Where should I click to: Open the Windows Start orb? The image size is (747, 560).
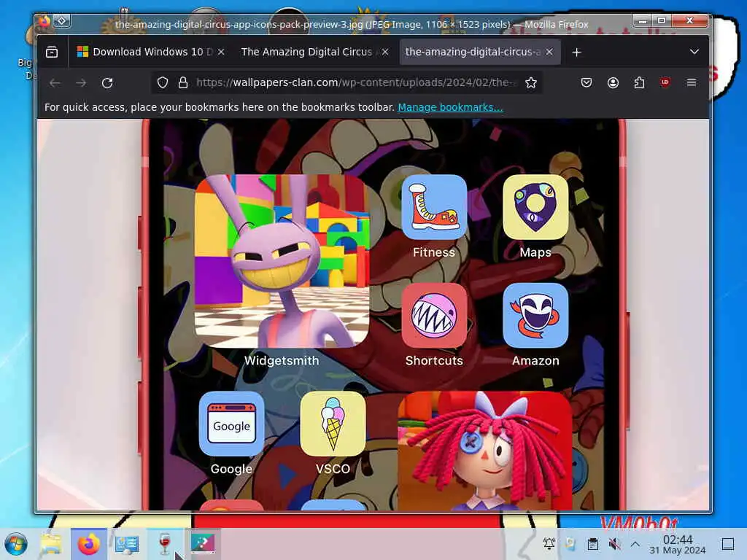click(16, 544)
